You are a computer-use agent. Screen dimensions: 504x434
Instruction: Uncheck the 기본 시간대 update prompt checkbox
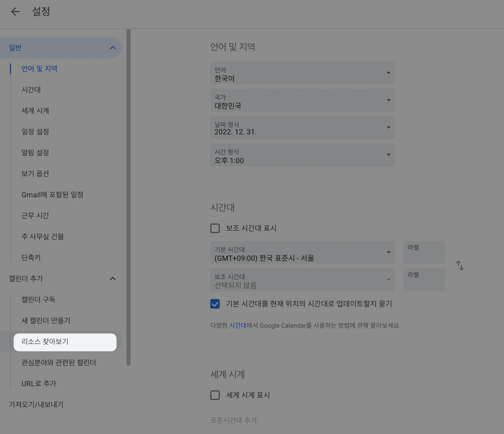[215, 304]
